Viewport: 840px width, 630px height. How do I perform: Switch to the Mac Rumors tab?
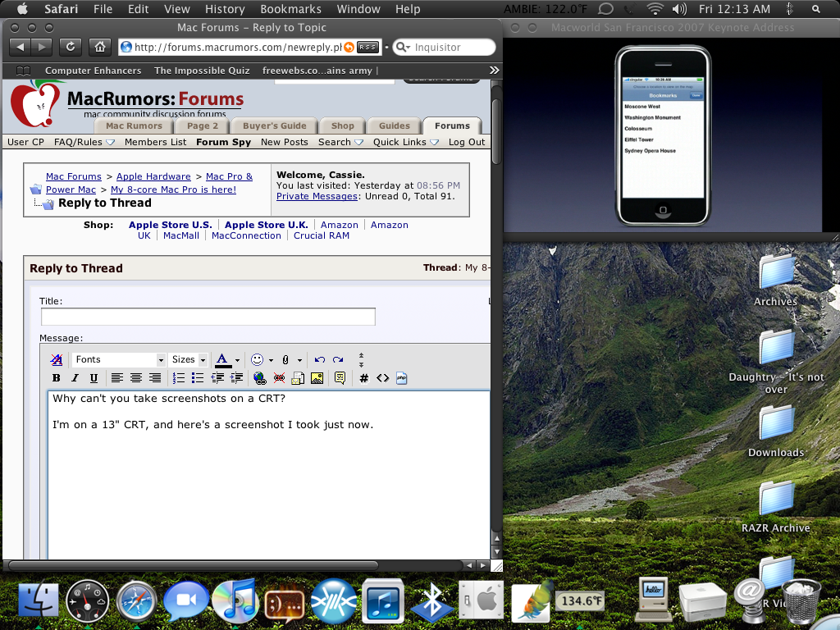point(134,126)
